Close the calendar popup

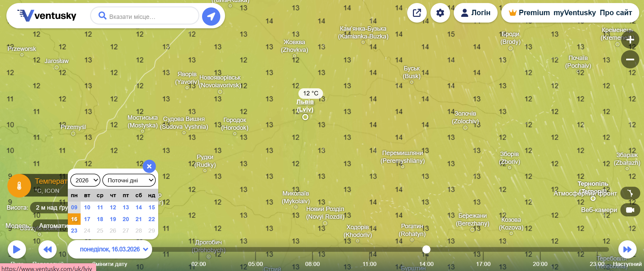pos(149,166)
